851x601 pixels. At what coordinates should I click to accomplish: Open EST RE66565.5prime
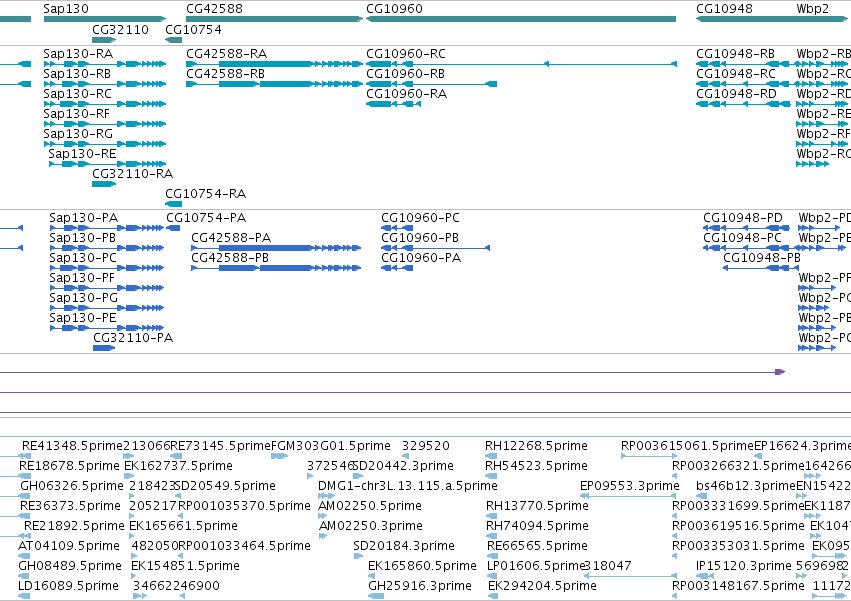537,546
